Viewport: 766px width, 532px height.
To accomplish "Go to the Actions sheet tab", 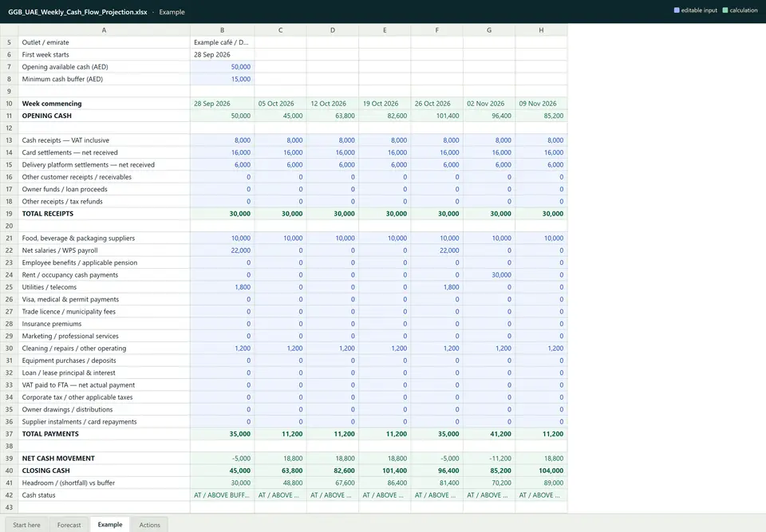I will point(149,525).
